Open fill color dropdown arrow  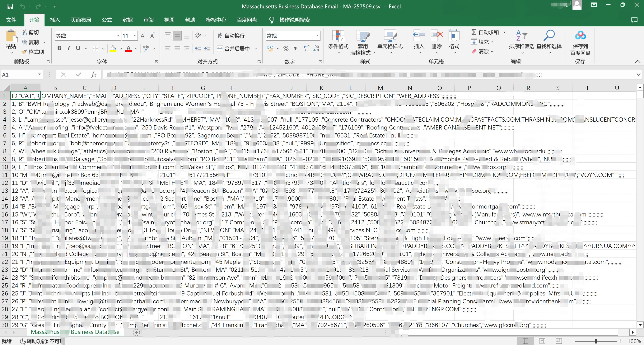(x=121, y=49)
